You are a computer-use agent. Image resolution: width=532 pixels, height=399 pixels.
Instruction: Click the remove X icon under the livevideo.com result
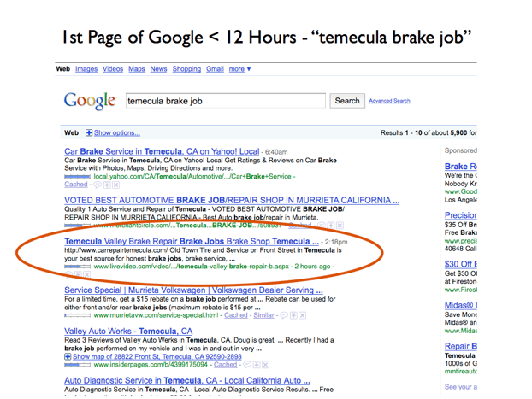coord(87,274)
